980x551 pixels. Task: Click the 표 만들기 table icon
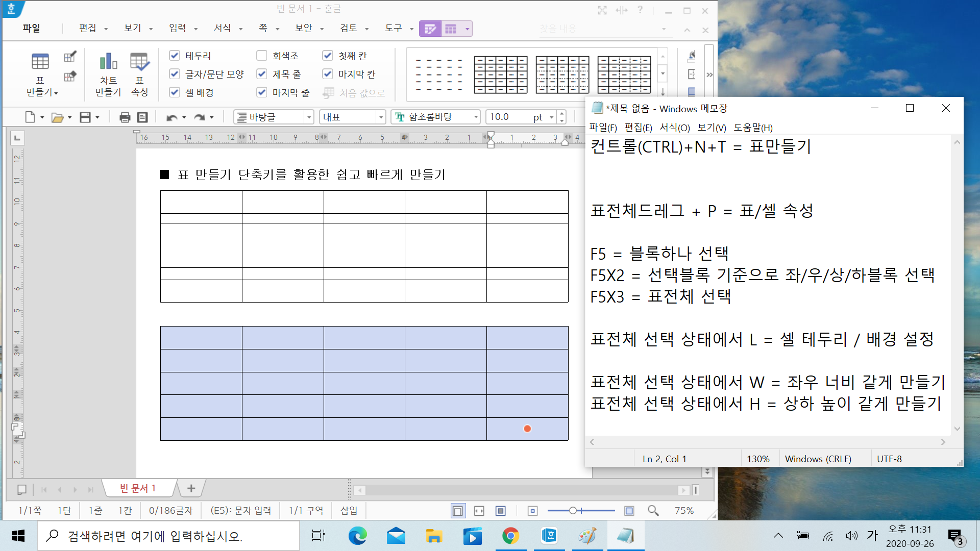40,62
